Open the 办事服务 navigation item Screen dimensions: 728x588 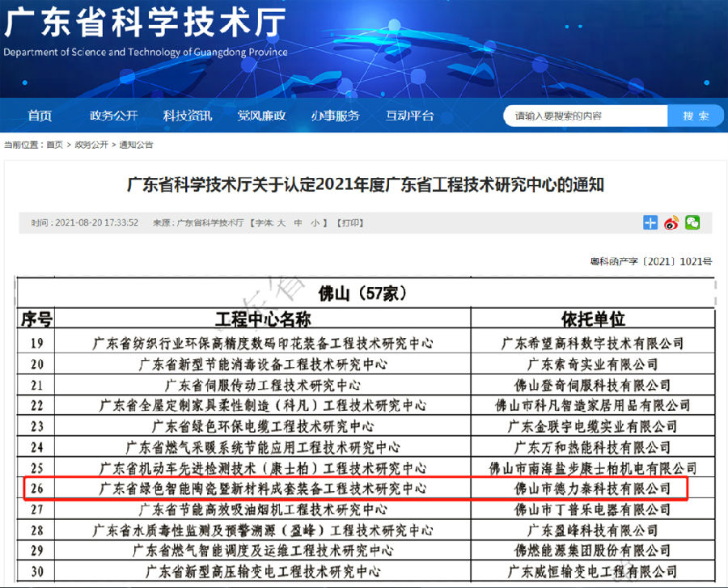click(335, 116)
